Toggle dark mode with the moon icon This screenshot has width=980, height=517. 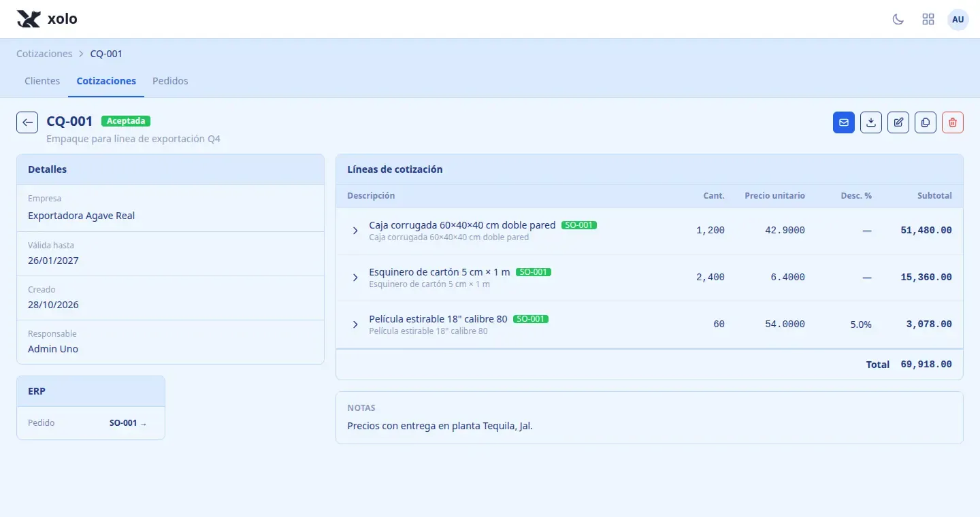point(898,19)
